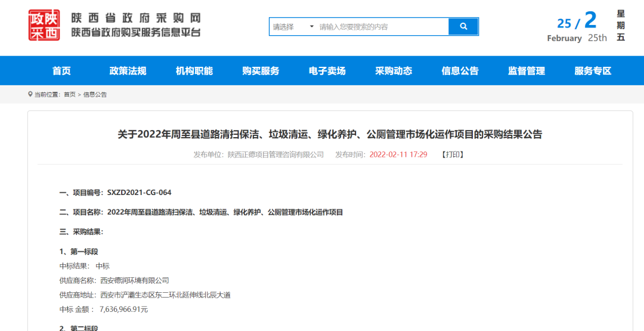Select 信息公告 in the navigation bar
644x331 pixels.
[460, 71]
